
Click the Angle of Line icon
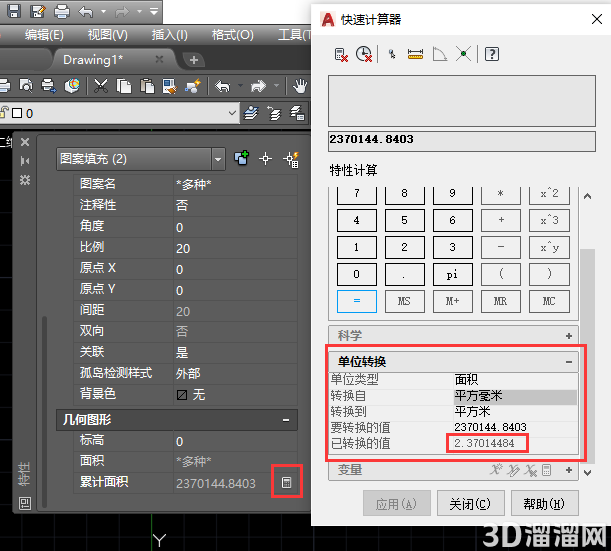[440, 54]
